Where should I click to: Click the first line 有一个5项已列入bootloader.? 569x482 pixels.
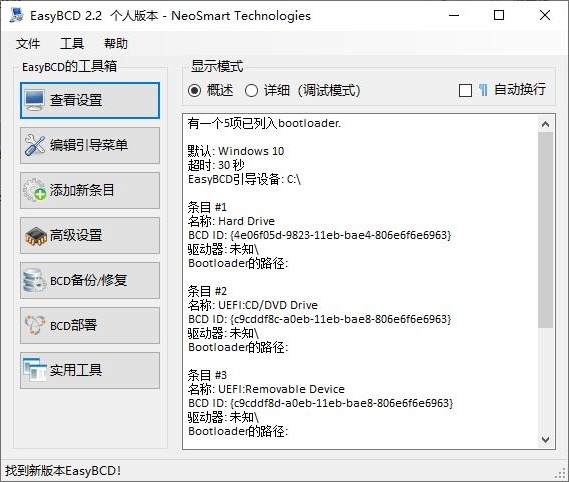(264, 123)
